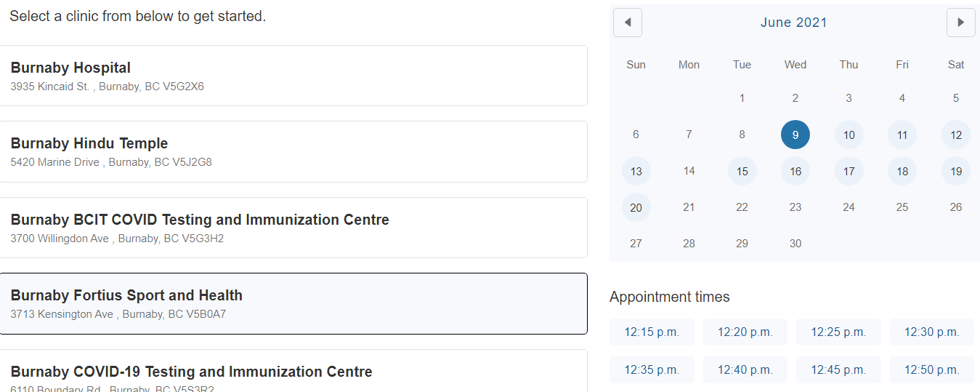The height and width of the screenshot is (392, 980).
Task: Select Burnaby Hospital clinic
Action: 293,76
